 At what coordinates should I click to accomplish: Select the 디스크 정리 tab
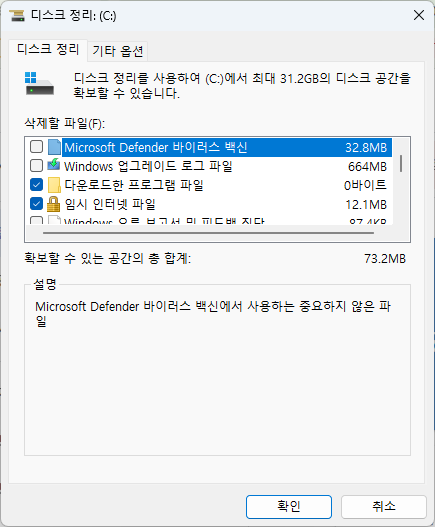point(48,50)
